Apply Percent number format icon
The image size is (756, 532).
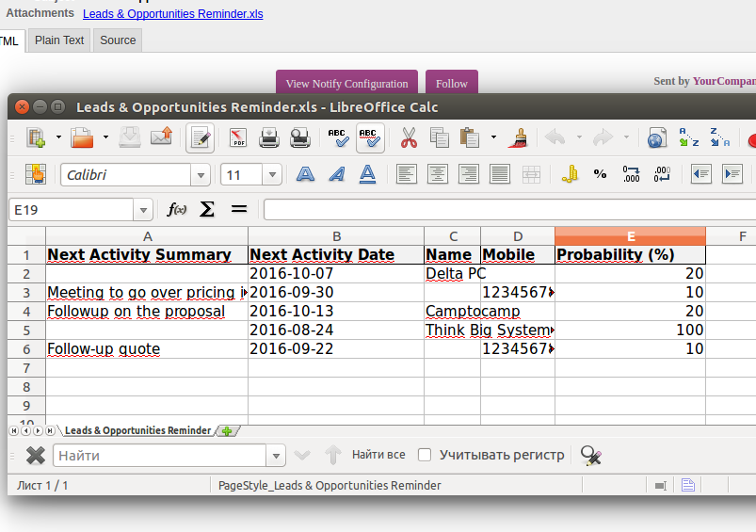(x=600, y=174)
